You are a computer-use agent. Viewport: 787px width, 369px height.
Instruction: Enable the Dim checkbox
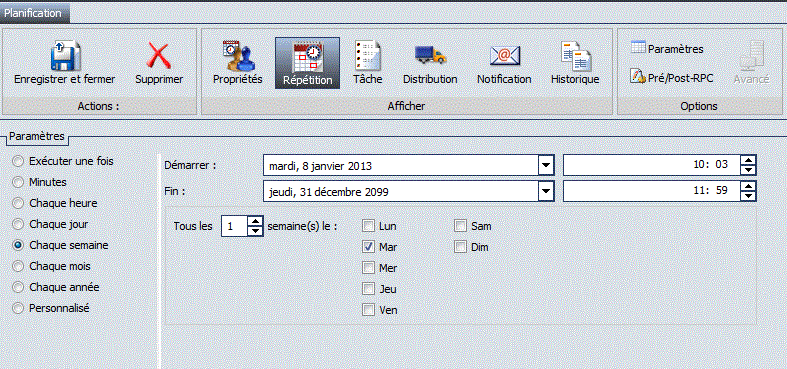(x=460, y=247)
